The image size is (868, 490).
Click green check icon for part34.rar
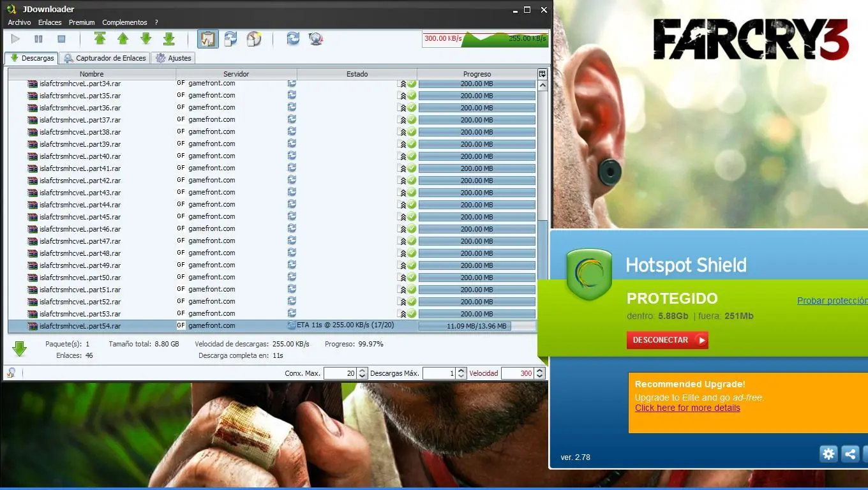(x=412, y=84)
